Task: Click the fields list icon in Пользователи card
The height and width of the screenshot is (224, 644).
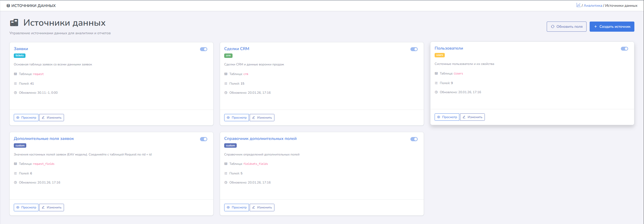Action: coord(436,83)
